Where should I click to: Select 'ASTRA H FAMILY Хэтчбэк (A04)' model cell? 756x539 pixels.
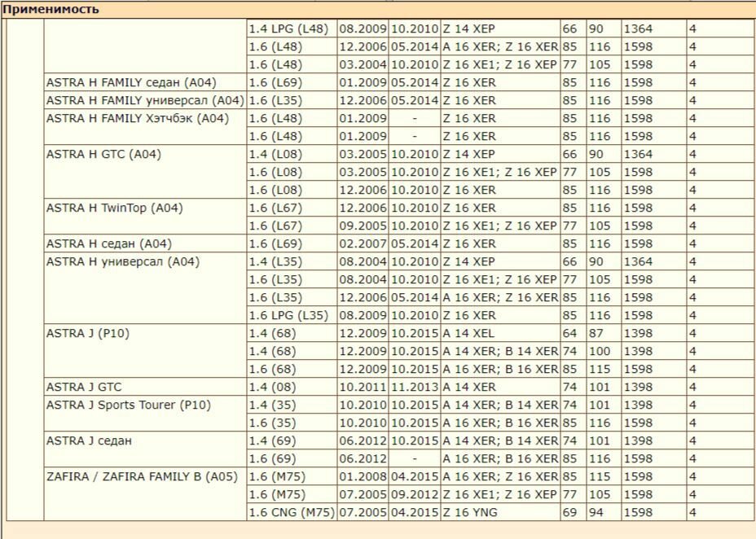(x=145, y=127)
